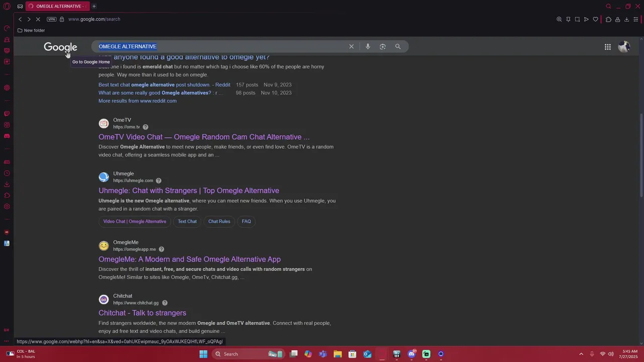Open About this result for Chitchat
The height and width of the screenshot is (362, 644).
[x=165, y=303]
